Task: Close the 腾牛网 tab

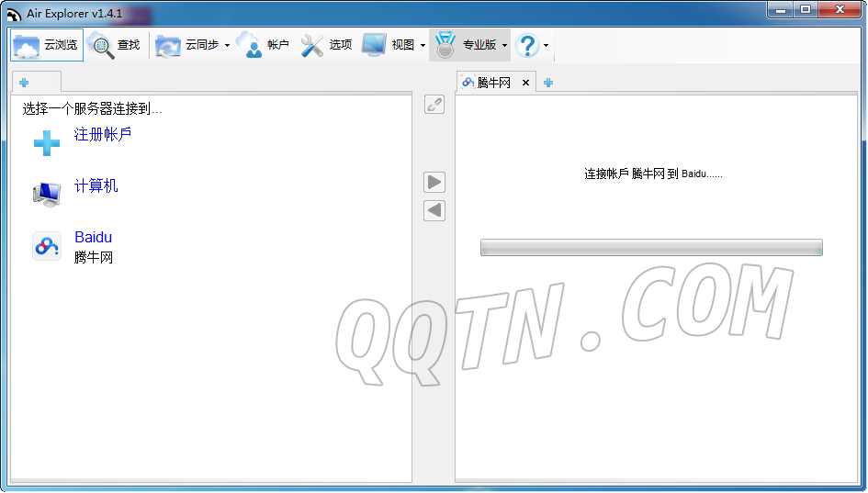Action: [525, 83]
